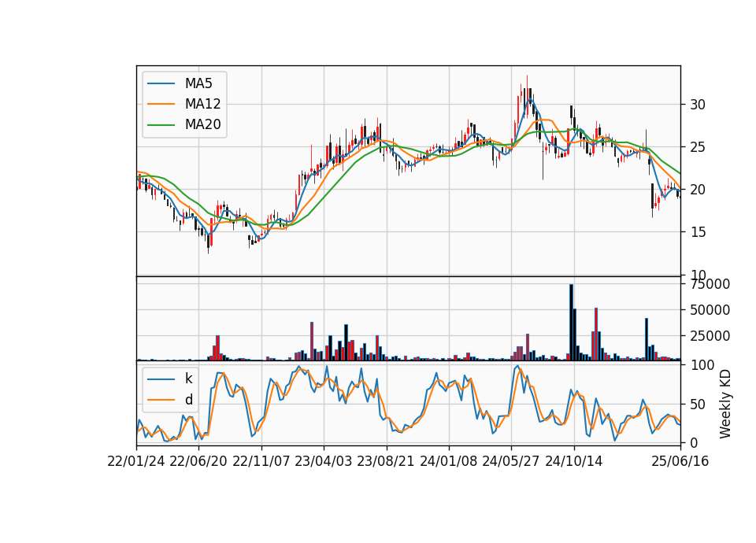Click the Weekly KD axis label
The width and height of the screenshot is (756, 543).
(725, 404)
